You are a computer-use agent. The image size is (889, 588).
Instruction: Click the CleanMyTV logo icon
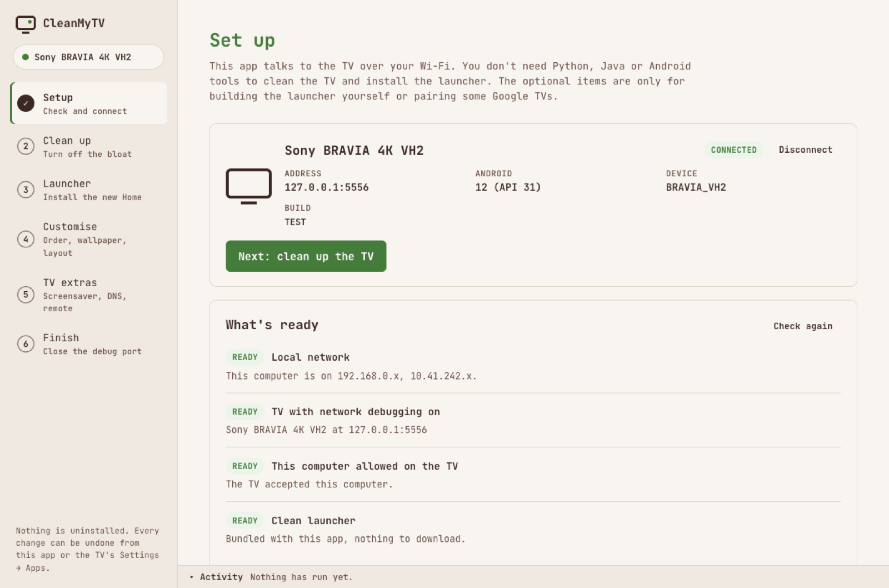pyautogui.click(x=26, y=24)
